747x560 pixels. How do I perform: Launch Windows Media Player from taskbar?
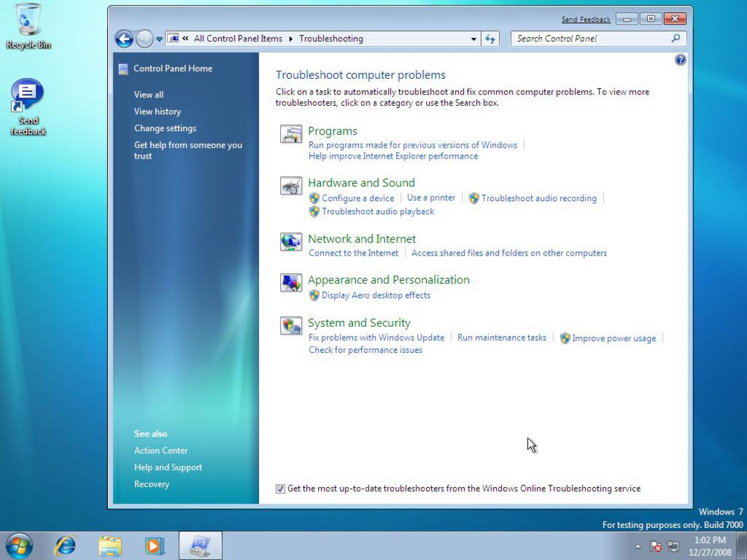(x=155, y=546)
